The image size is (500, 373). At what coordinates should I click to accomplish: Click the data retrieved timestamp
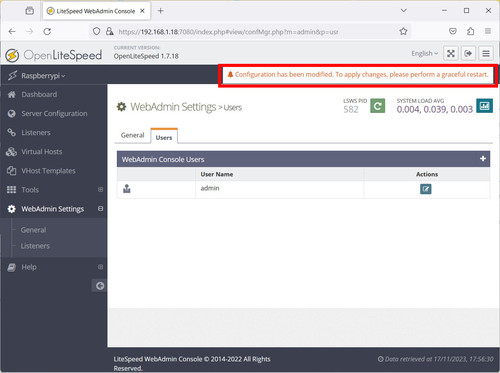coord(435,359)
